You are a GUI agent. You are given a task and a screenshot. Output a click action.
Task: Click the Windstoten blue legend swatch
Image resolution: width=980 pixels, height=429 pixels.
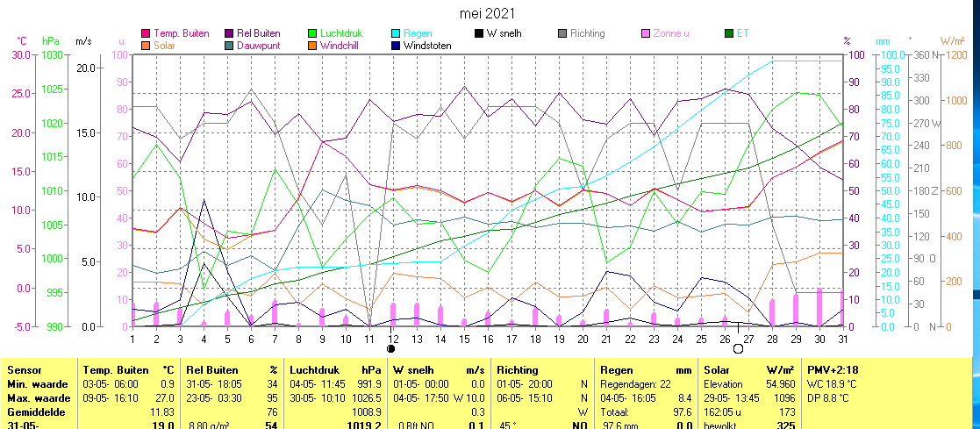point(395,46)
